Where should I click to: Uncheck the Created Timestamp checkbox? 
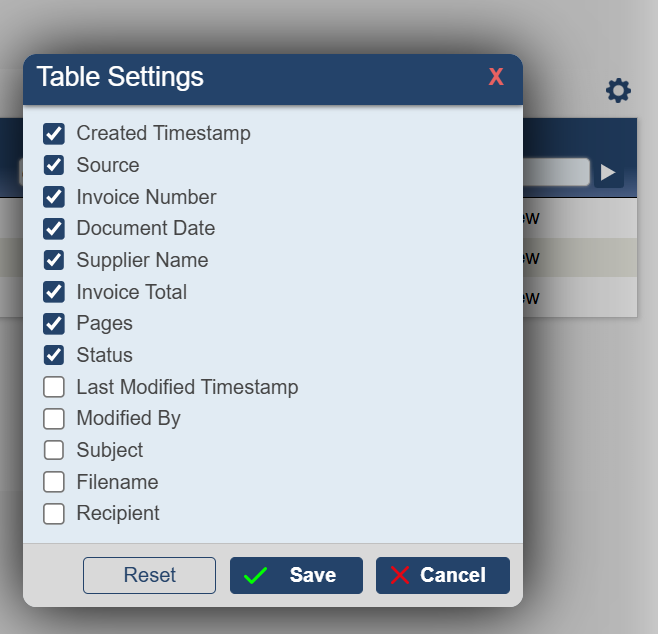point(54,133)
